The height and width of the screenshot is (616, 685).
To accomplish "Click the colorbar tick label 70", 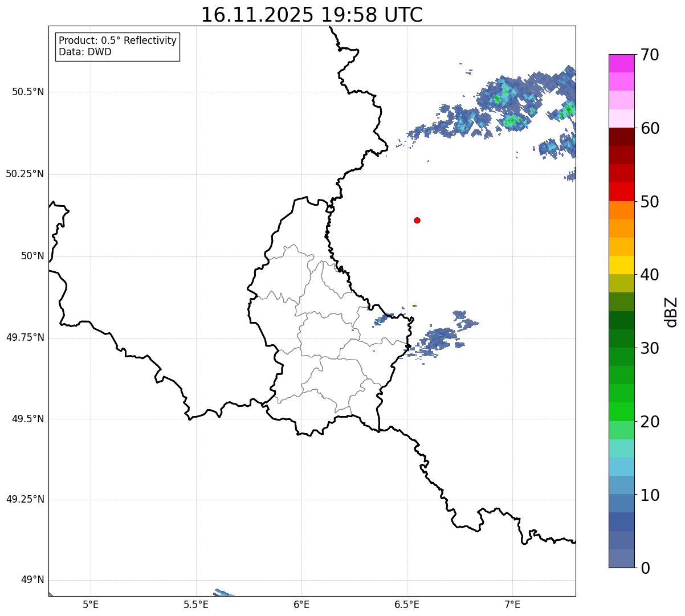I will tap(650, 55).
